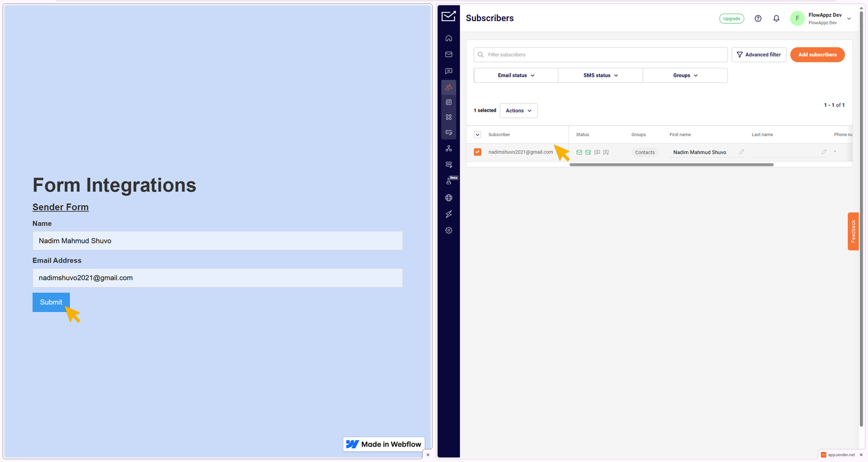
Task: Open the Home icon in Sender sidebar
Action: (449, 39)
